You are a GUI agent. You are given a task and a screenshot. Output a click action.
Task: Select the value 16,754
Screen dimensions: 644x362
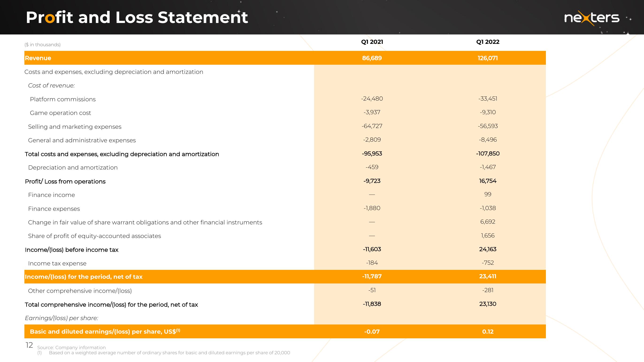click(488, 181)
